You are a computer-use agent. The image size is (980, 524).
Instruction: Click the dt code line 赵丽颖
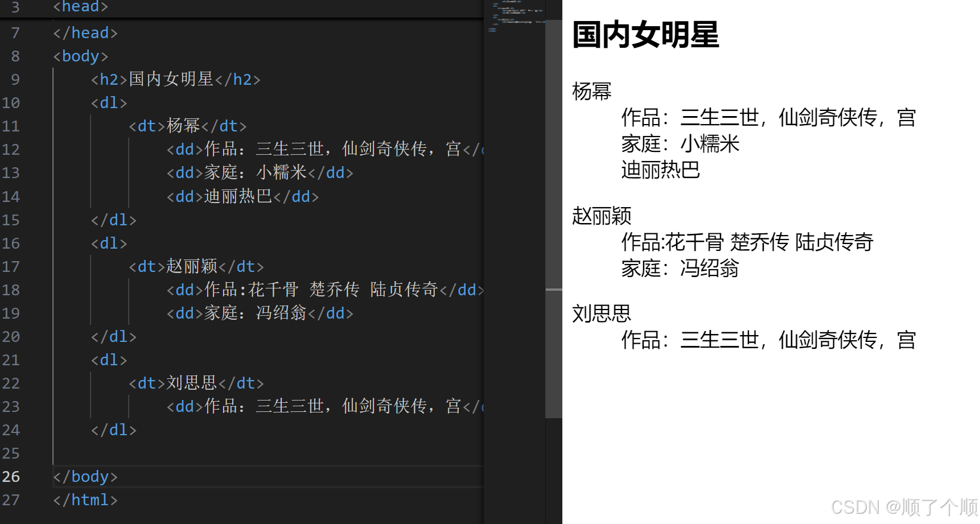(196, 267)
